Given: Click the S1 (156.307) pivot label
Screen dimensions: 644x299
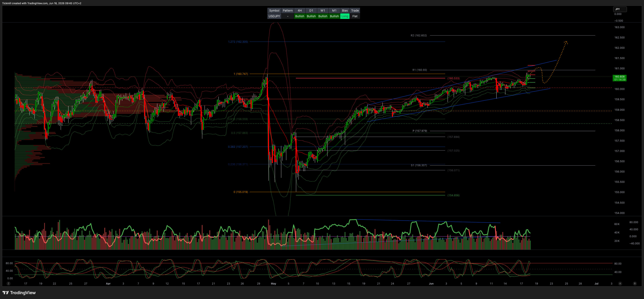Looking at the screenshot, I should click(419, 165).
